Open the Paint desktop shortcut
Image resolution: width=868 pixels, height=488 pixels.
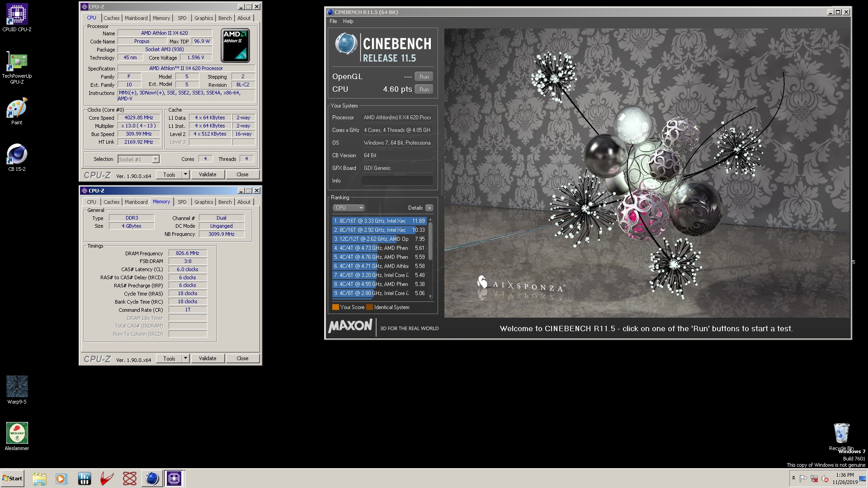17,112
